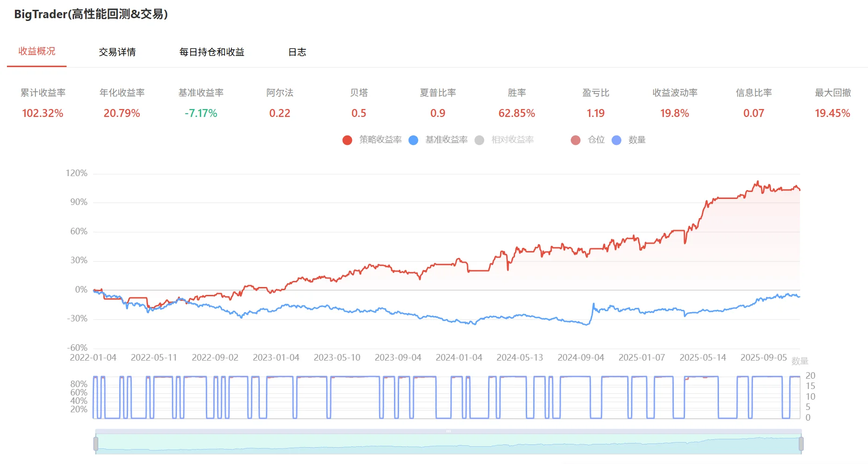Grab the left handle of the range slider

click(95, 444)
